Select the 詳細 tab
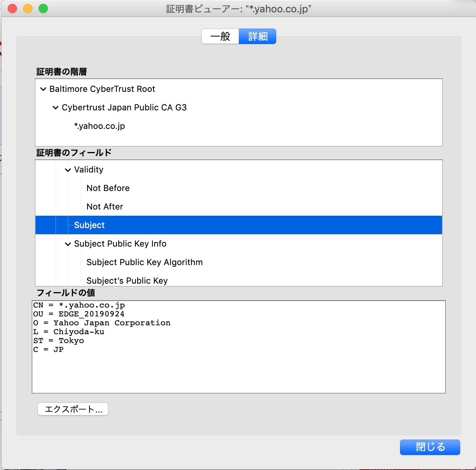Viewport: 476px width, 470px height. click(258, 36)
